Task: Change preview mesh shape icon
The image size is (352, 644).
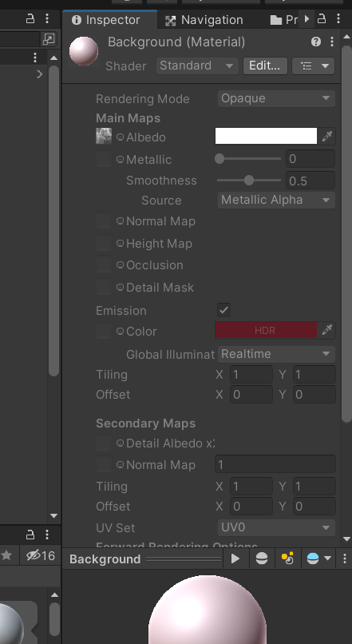Action: point(262,559)
